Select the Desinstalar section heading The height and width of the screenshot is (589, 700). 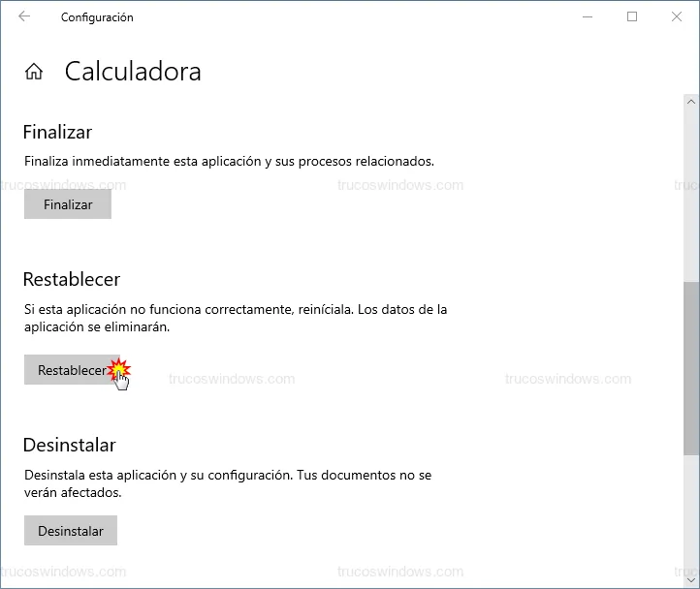click(69, 445)
